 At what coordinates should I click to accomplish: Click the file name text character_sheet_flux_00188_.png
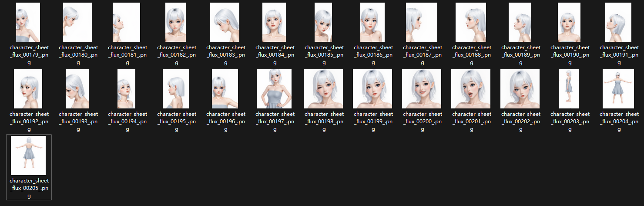click(472, 55)
